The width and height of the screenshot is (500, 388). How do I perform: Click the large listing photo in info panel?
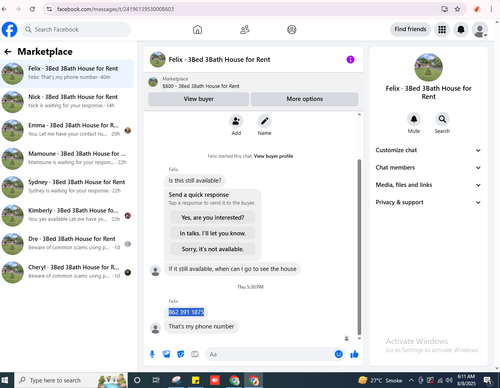click(428, 67)
